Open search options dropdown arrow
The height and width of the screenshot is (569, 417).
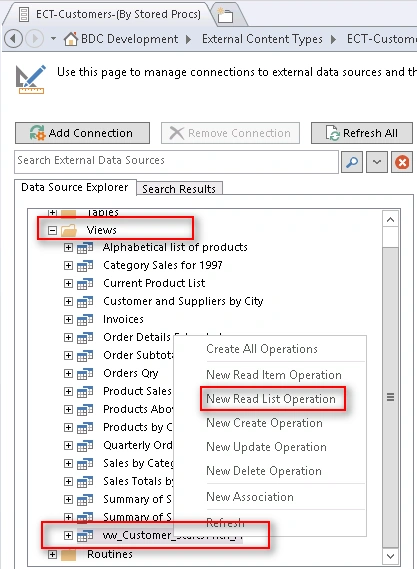pos(377,162)
